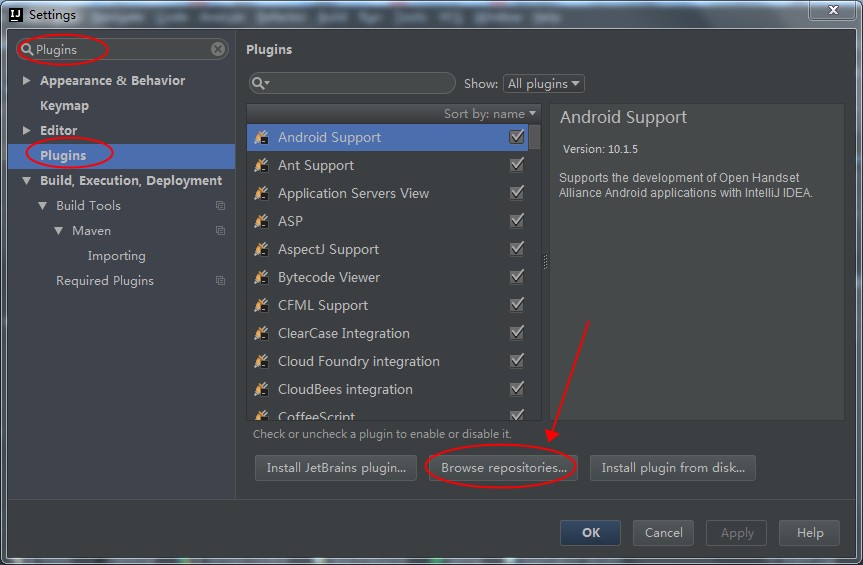Click the Ant Support plugin icon

[x=261, y=165]
